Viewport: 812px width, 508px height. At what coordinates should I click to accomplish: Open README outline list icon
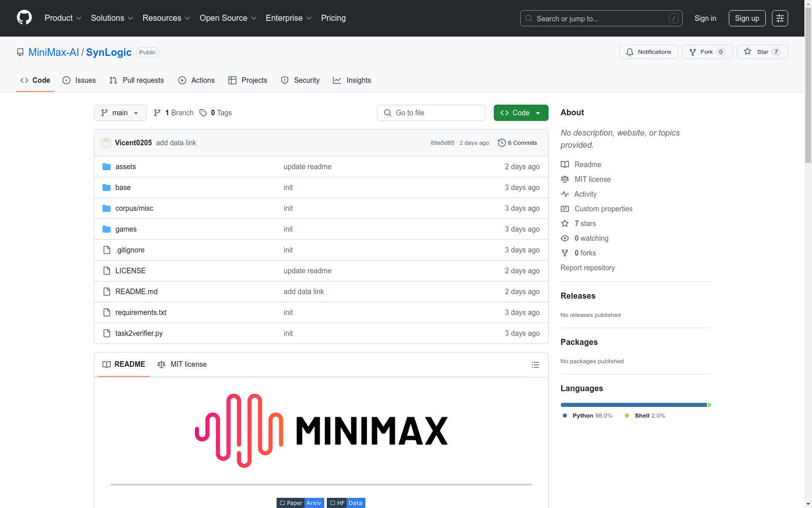coord(535,365)
